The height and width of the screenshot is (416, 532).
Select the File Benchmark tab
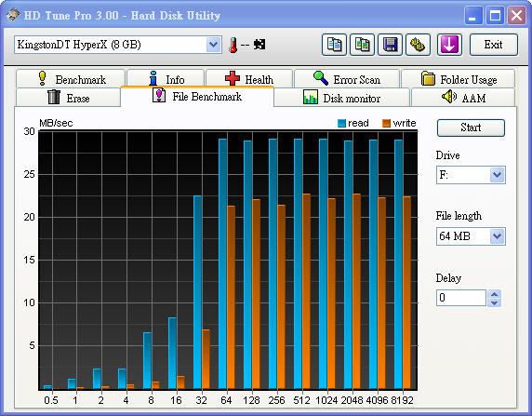[x=197, y=97]
